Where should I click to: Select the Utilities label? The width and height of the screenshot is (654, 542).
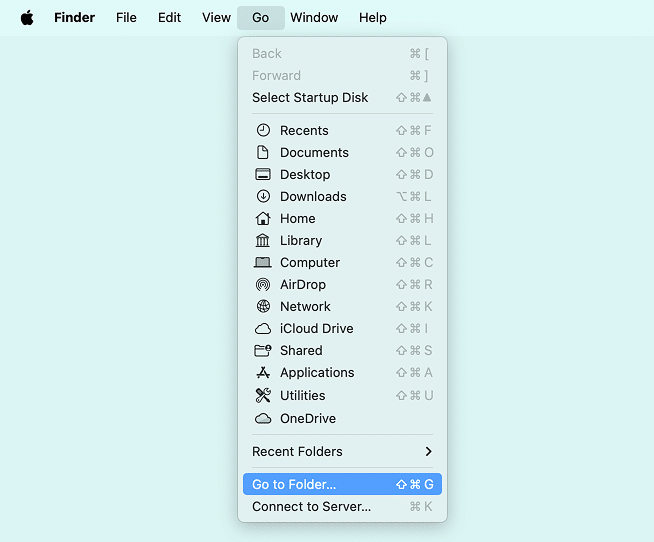pos(302,396)
